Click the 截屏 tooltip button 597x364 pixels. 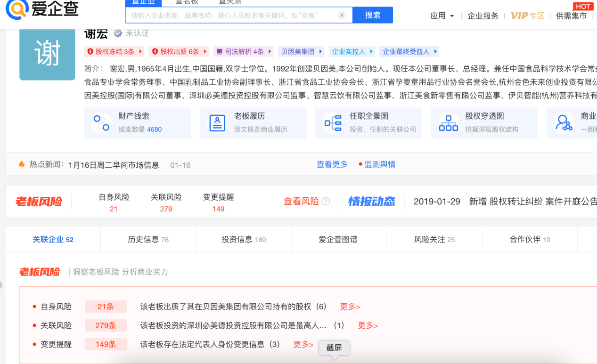click(334, 348)
